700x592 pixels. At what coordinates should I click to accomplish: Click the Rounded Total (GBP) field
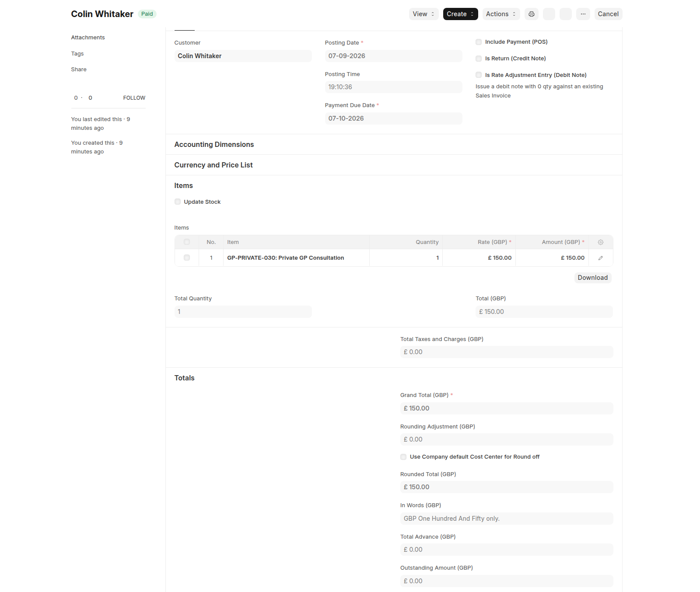pos(507,487)
